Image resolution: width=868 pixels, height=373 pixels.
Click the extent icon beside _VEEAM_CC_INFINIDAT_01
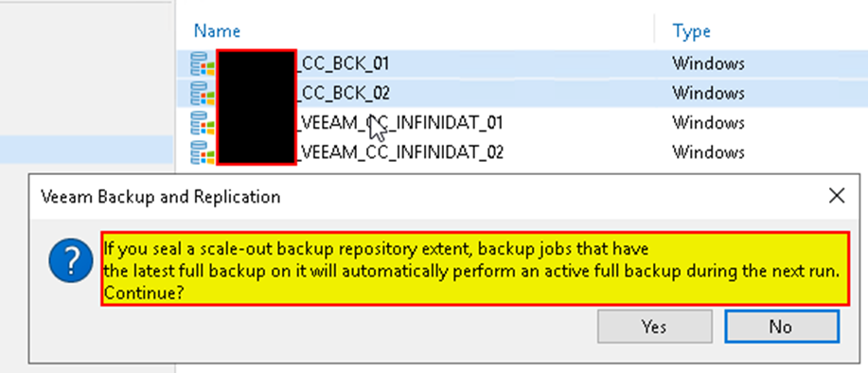tap(202, 122)
